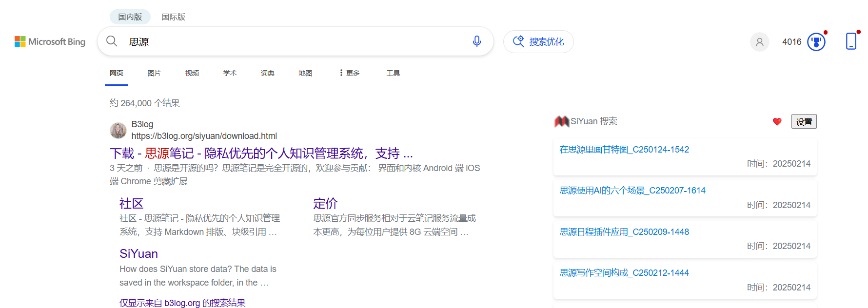Click the SiYuan 搜索 panel title
868x308 pixels.
594,121
